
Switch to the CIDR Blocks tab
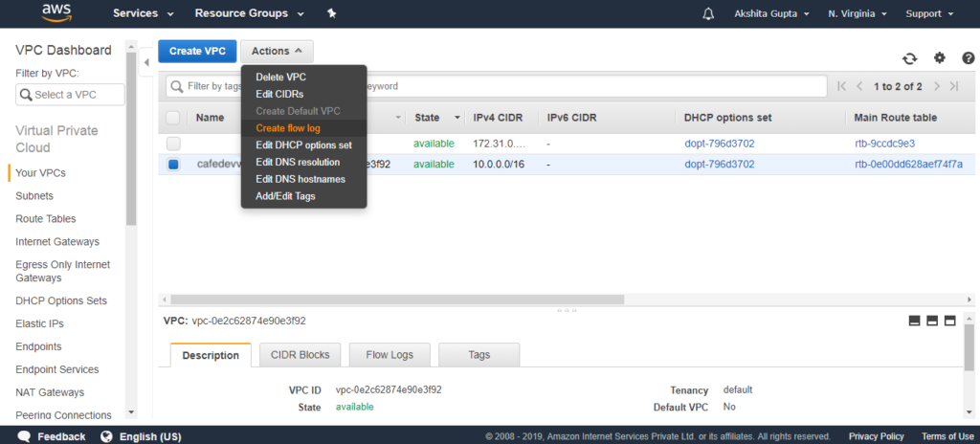pyautogui.click(x=300, y=355)
